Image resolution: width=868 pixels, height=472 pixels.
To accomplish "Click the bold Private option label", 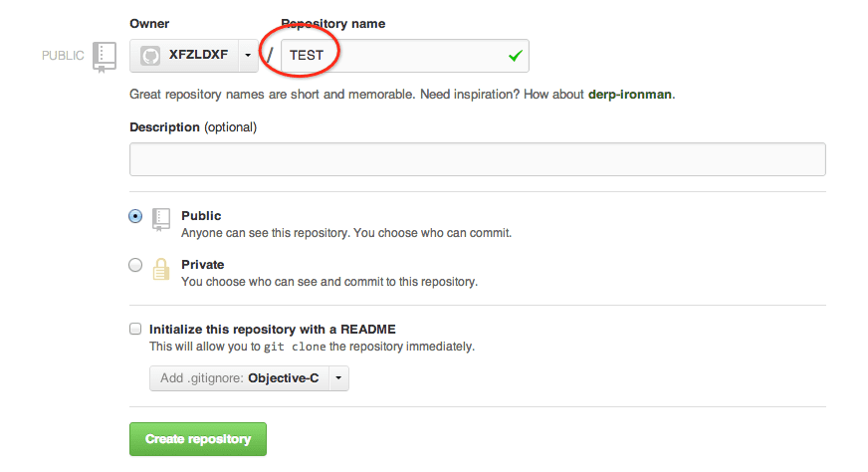I will click(202, 265).
